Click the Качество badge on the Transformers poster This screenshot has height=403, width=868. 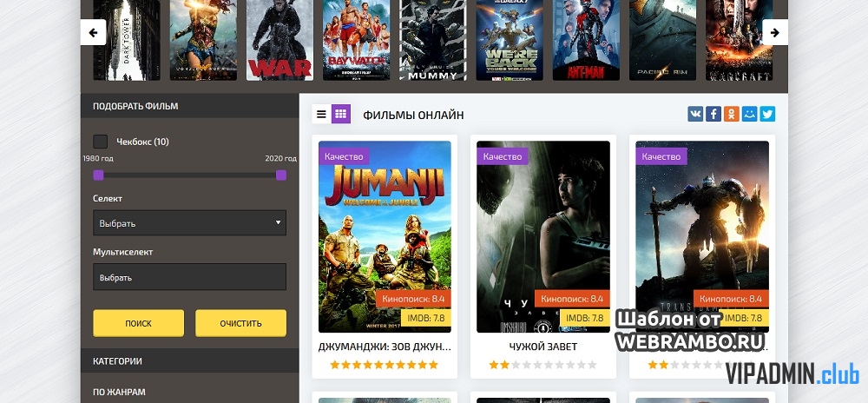pyautogui.click(x=661, y=156)
